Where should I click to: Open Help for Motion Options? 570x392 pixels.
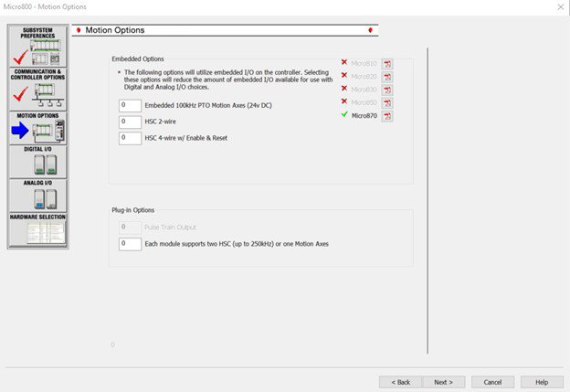click(x=542, y=382)
